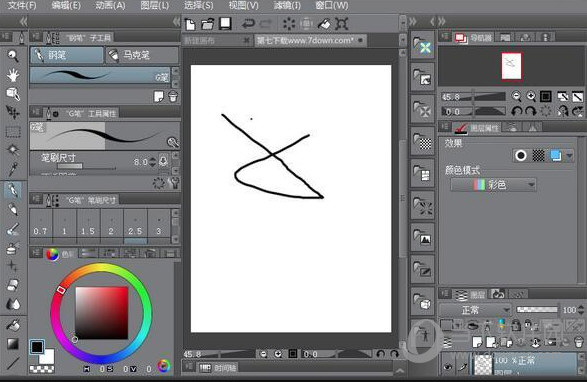Click the Open file folder icon
587x382 pixels.
pyautogui.click(x=207, y=24)
